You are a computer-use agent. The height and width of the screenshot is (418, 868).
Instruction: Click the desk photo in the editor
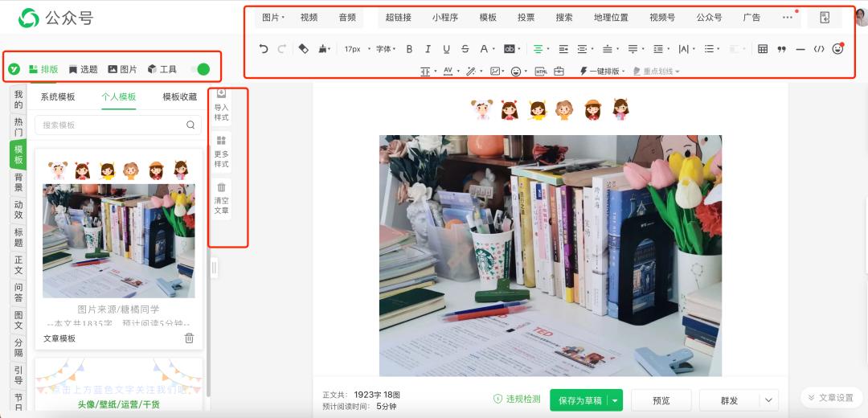point(551,256)
